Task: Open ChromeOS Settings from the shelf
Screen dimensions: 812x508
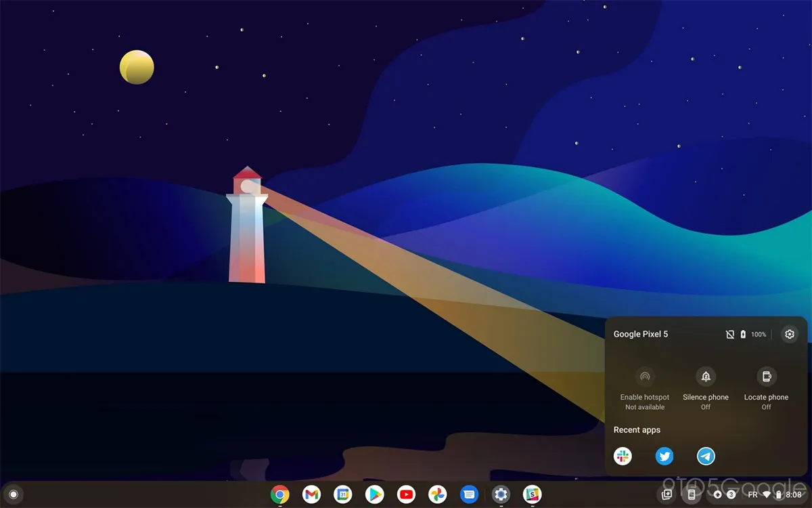Action: (x=501, y=494)
